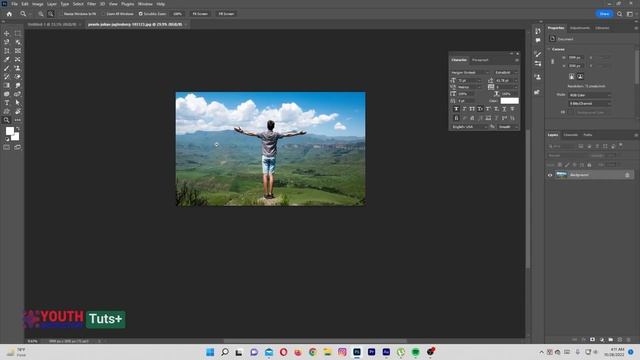Toggle Underline in Character panel
Viewport: 640px width, 360px height.
(x=504, y=109)
